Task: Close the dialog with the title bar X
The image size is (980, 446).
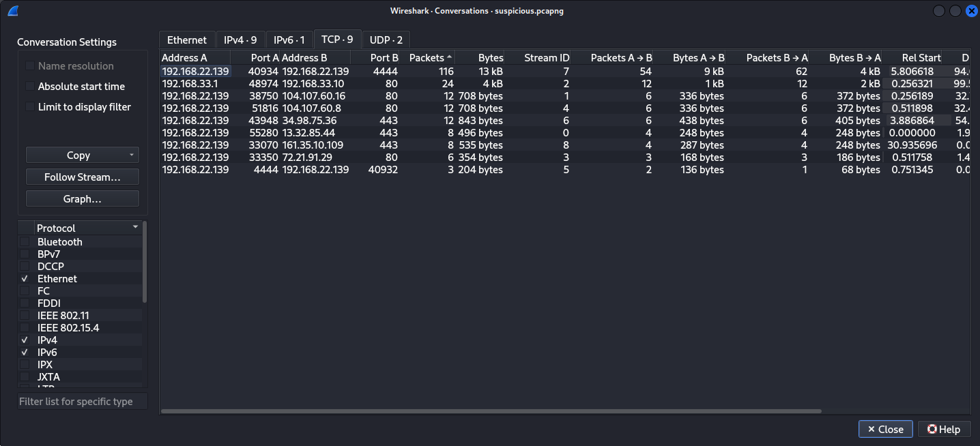Action: coord(972,11)
